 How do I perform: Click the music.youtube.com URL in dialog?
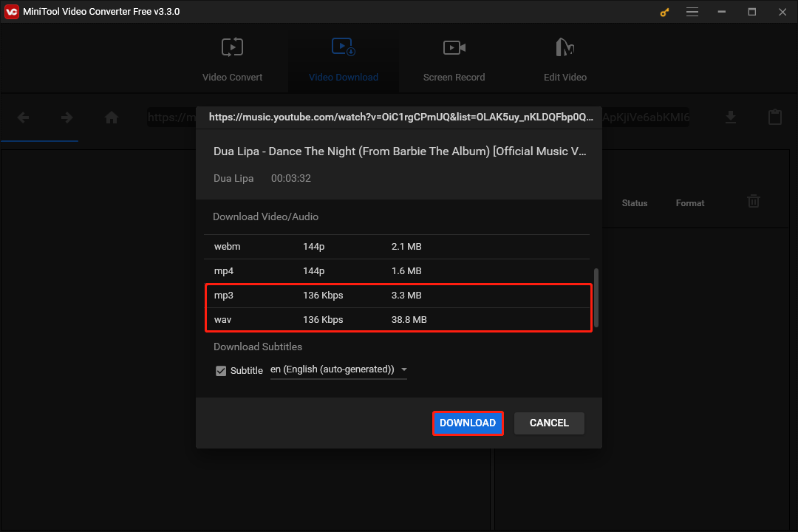coord(401,117)
